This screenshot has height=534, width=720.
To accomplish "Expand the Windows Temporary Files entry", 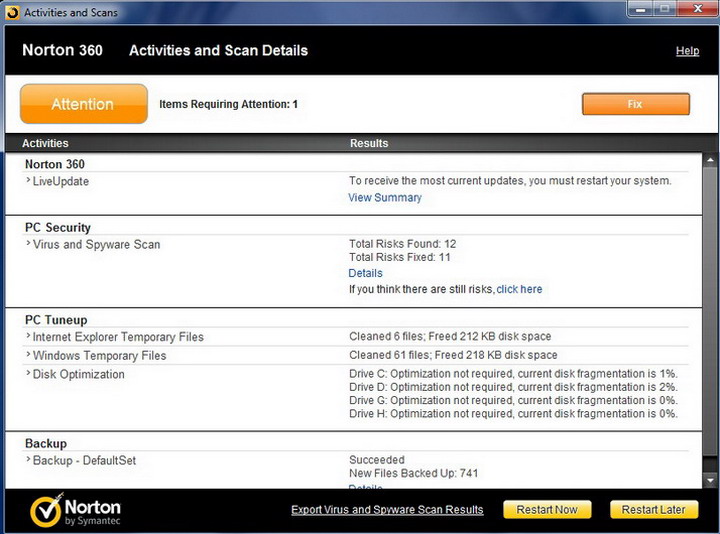I will click(28, 355).
